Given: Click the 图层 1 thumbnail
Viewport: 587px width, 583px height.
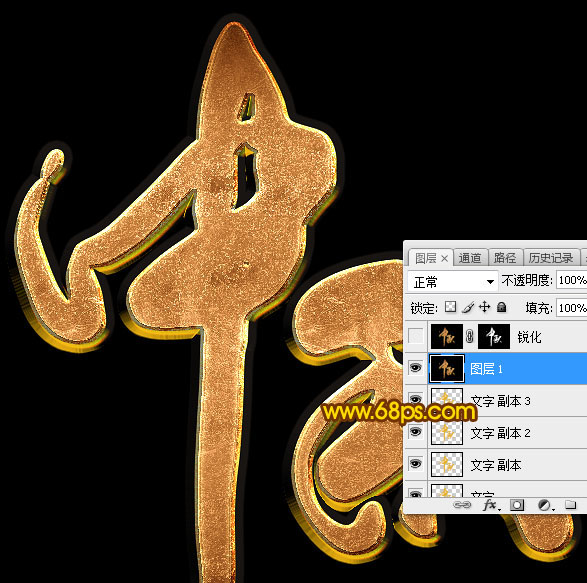Looking at the screenshot, I should click(447, 368).
